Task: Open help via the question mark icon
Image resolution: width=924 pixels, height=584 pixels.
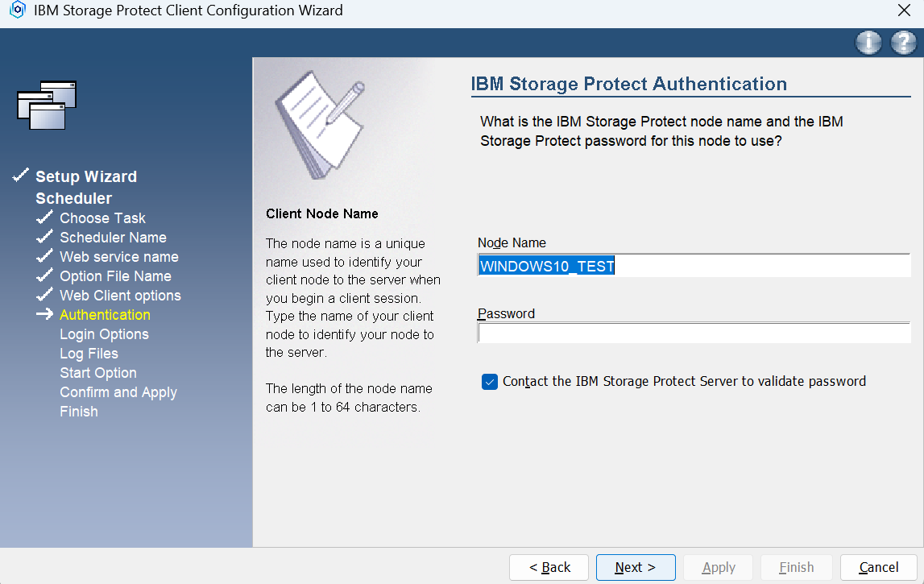Action: pos(904,43)
